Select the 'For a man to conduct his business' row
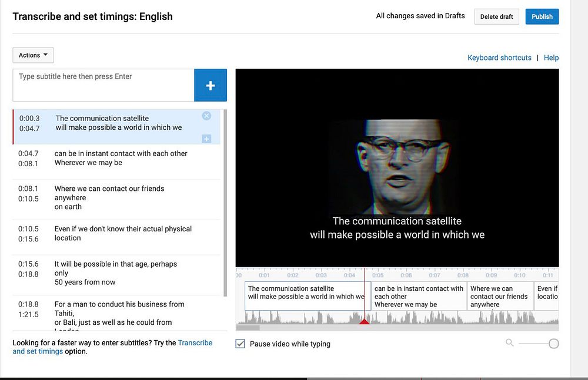 (116, 313)
